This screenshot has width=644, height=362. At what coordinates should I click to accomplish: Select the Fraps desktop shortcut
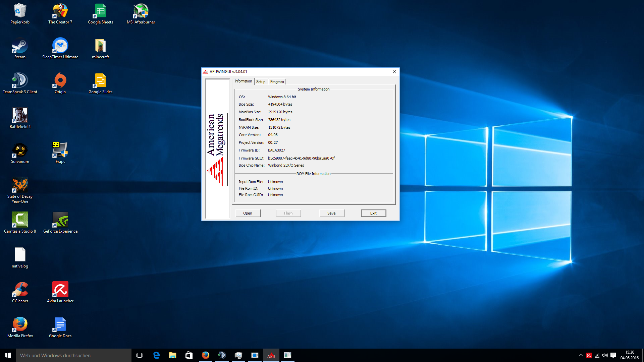pyautogui.click(x=60, y=151)
